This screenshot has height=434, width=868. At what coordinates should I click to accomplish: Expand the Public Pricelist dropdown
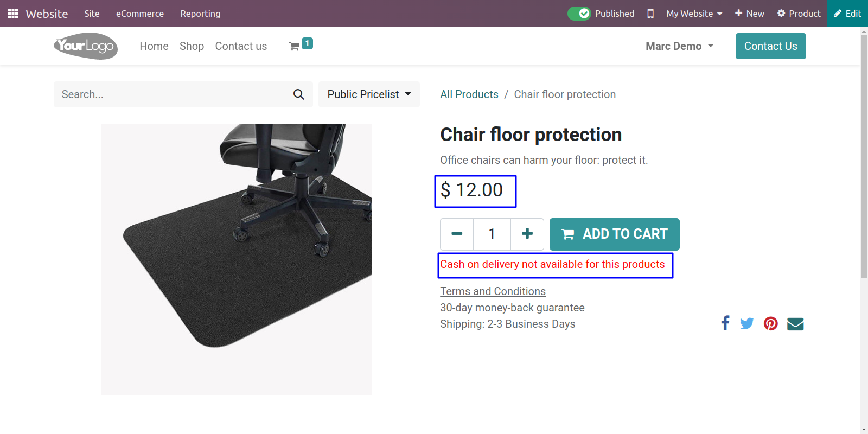click(369, 94)
